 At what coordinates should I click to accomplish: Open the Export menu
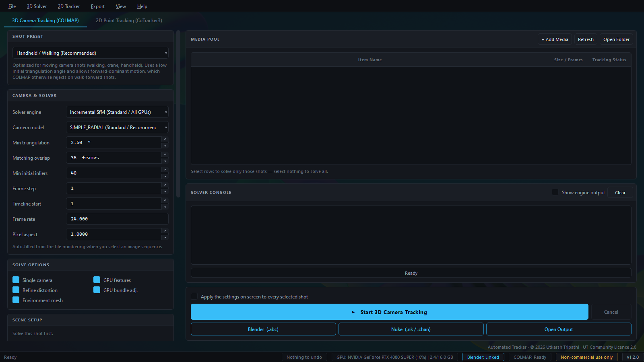point(98,6)
